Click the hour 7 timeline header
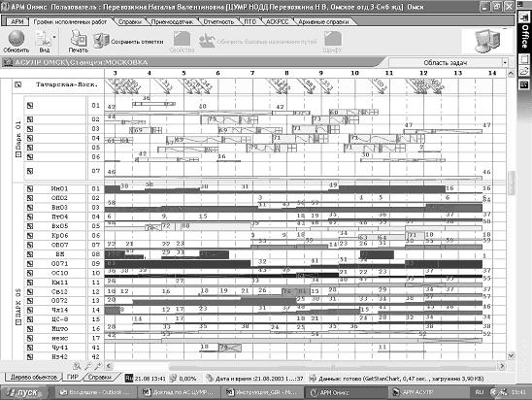 pos(252,73)
